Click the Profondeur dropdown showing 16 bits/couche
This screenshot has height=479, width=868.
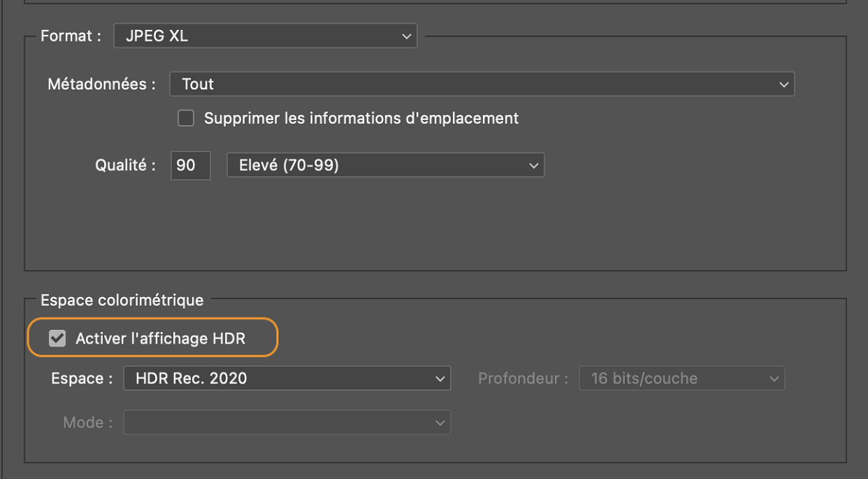point(682,379)
